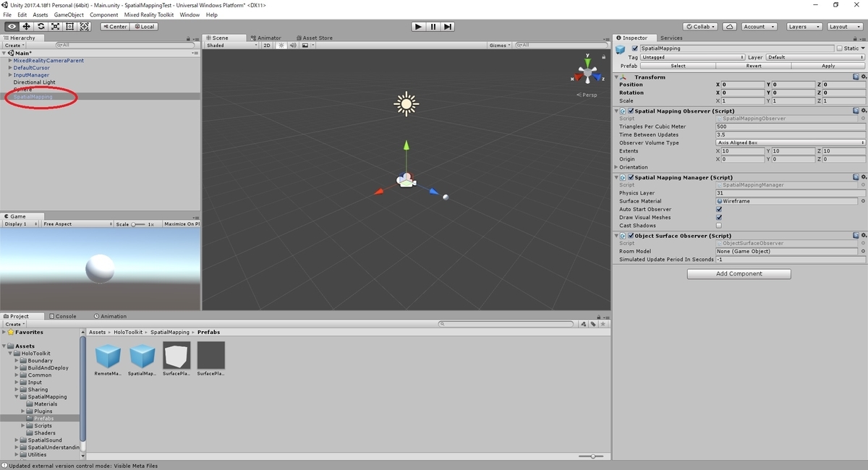Start Play mode with Play button
This screenshot has width=868, height=470.
[x=418, y=27]
